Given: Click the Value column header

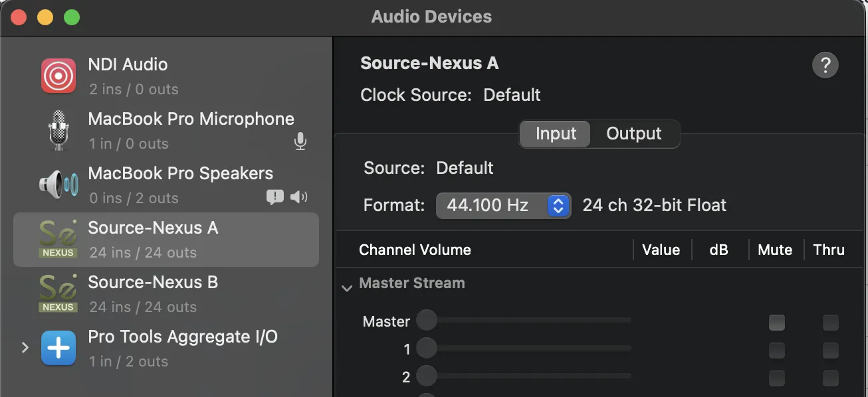Looking at the screenshot, I should [x=661, y=250].
